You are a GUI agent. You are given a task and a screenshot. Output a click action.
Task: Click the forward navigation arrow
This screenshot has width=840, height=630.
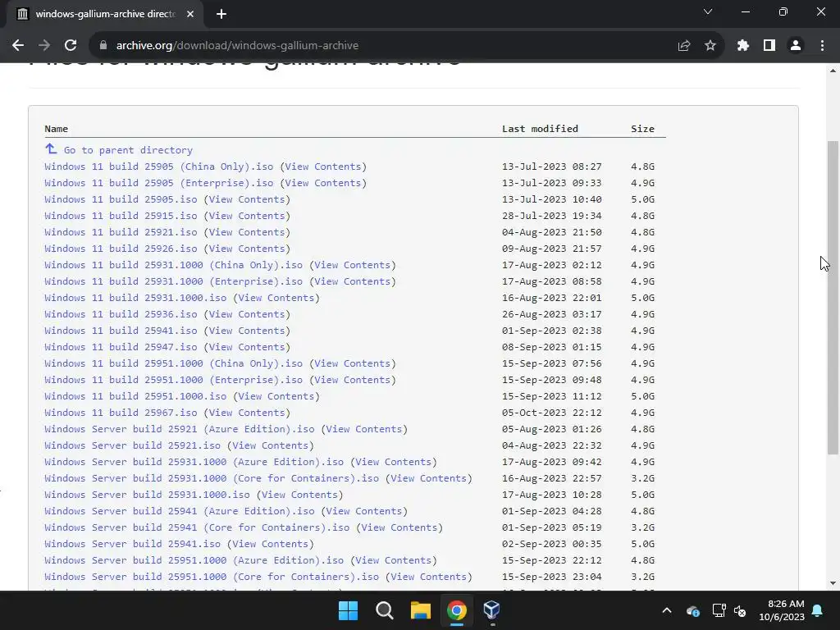pyautogui.click(x=44, y=46)
